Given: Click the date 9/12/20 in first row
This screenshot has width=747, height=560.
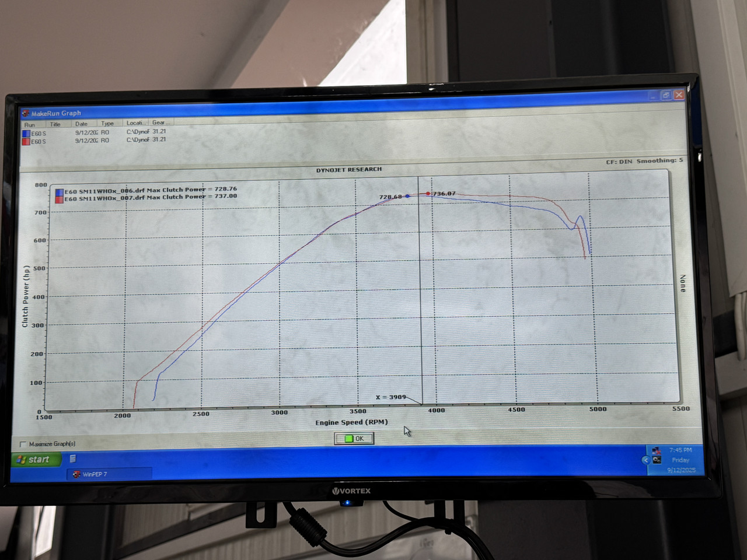Looking at the screenshot, I should tap(85, 132).
